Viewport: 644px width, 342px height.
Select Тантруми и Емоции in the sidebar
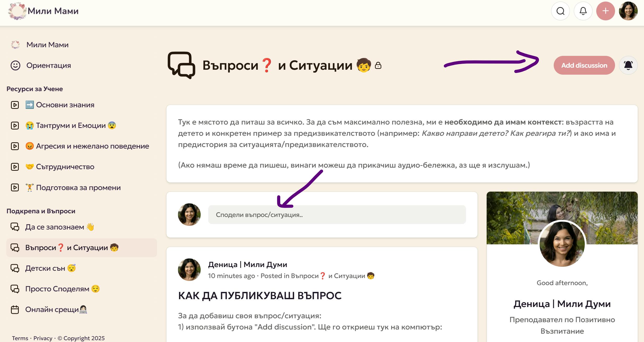(70, 126)
